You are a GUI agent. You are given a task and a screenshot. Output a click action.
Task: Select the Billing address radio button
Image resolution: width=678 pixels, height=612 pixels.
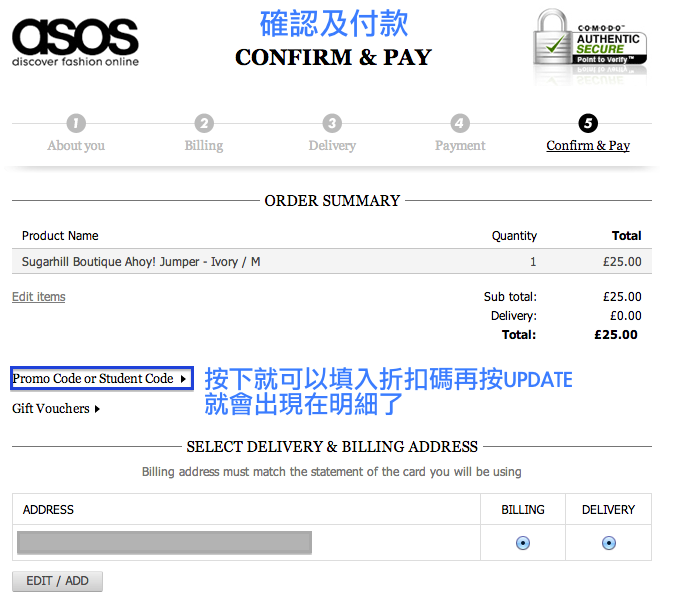click(523, 543)
